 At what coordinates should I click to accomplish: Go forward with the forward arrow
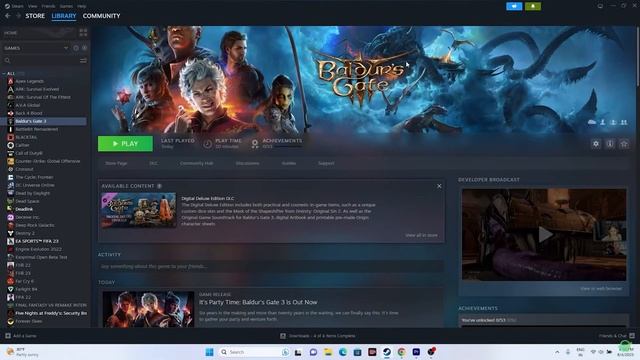pos(18,16)
